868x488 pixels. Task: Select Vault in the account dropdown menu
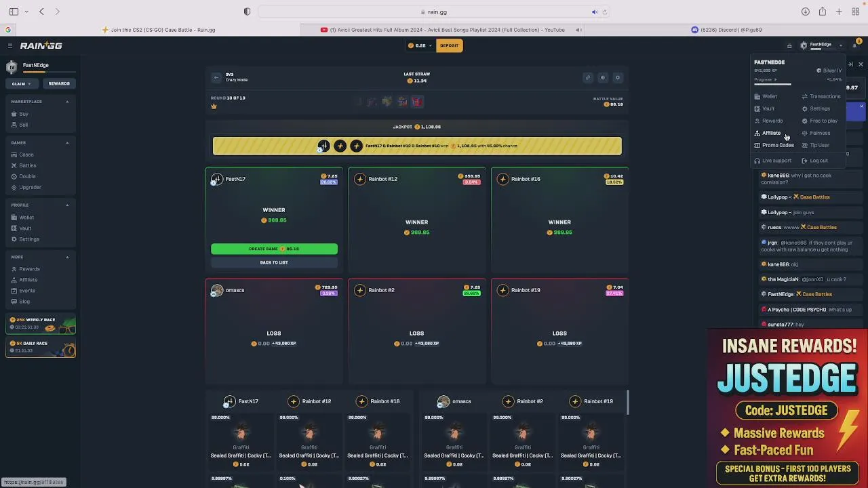pos(764,108)
